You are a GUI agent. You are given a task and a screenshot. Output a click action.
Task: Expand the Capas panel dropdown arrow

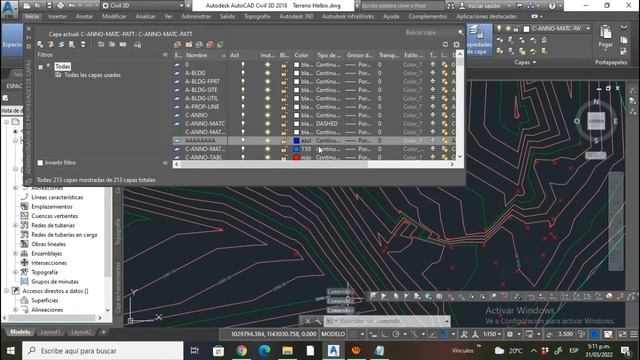[x=534, y=62]
